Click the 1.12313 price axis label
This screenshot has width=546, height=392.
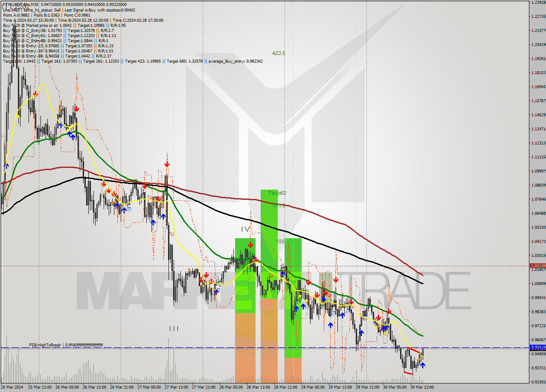(538, 143)
